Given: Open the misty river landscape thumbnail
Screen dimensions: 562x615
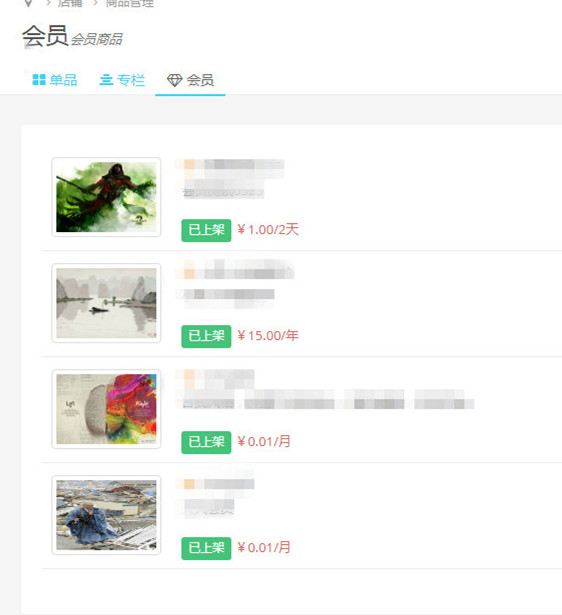Looking at the screenshot, I should tap(106, 303).
